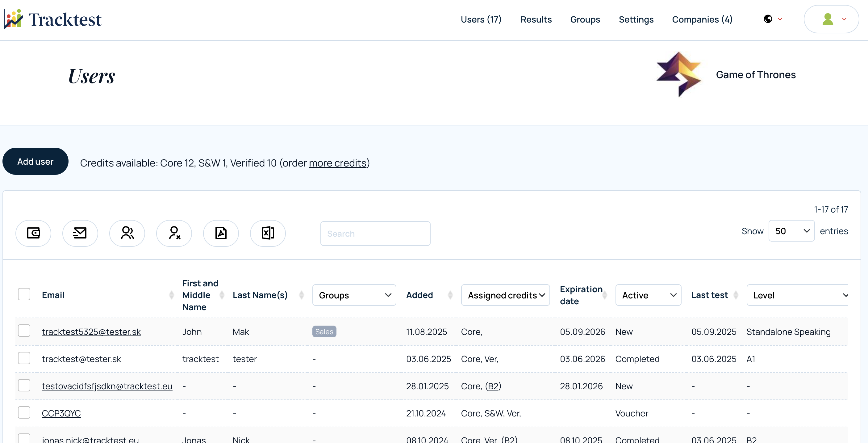Viewport: 868px width, 443px height.
Task: Click the wallet assign credits icon
Action: [33, 233]
